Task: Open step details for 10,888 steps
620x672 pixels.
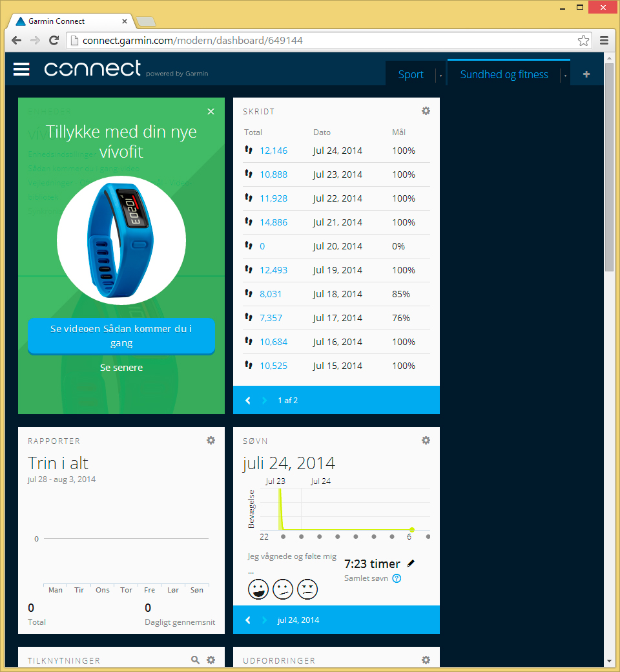Action: pos(273,175)
